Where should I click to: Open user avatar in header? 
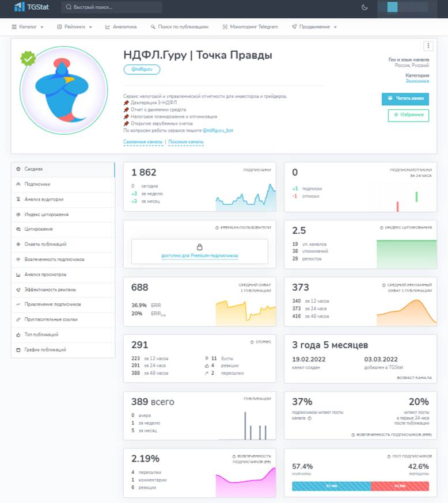pos(392,7)
